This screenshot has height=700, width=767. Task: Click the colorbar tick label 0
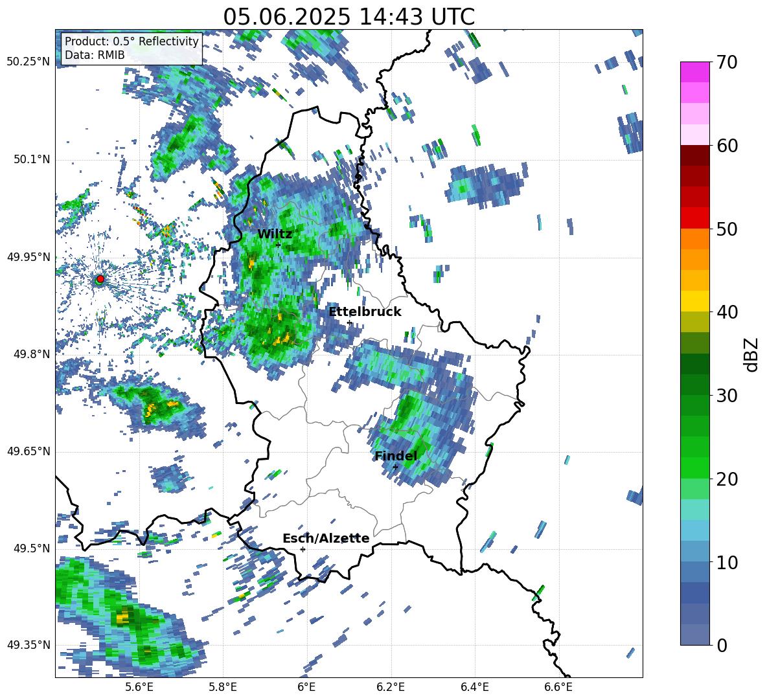[722, 645]
